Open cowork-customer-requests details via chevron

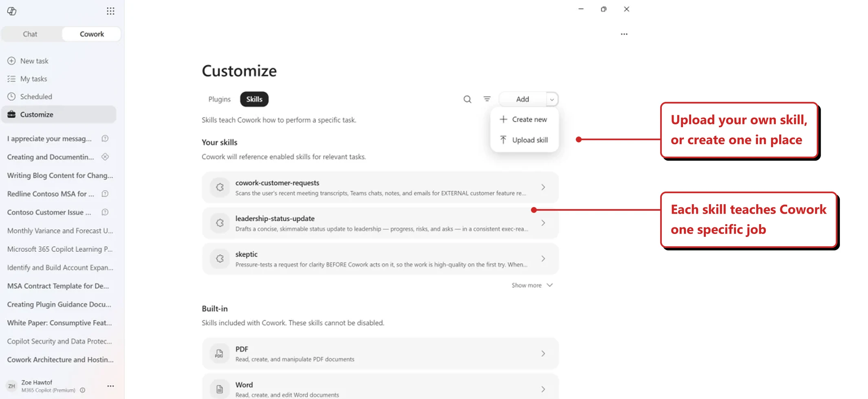pyautogui.click(x=543, y=187)
